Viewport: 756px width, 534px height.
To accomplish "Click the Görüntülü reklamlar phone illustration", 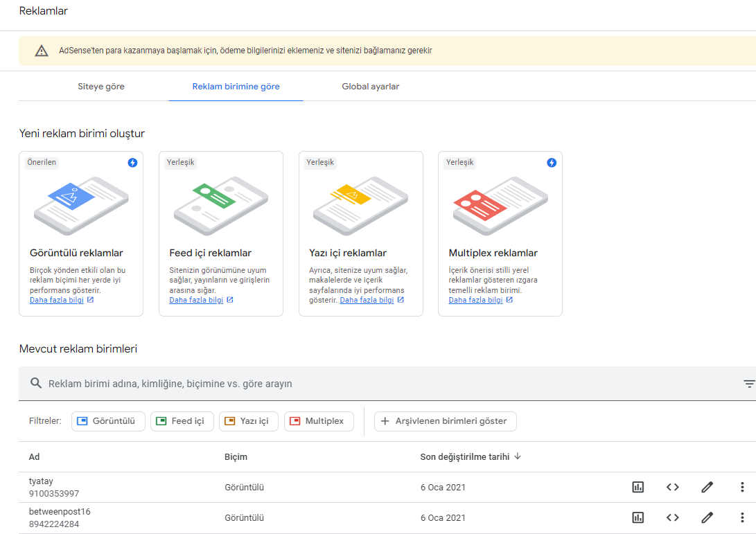I will pyautogui.click(x=81, y=206).
